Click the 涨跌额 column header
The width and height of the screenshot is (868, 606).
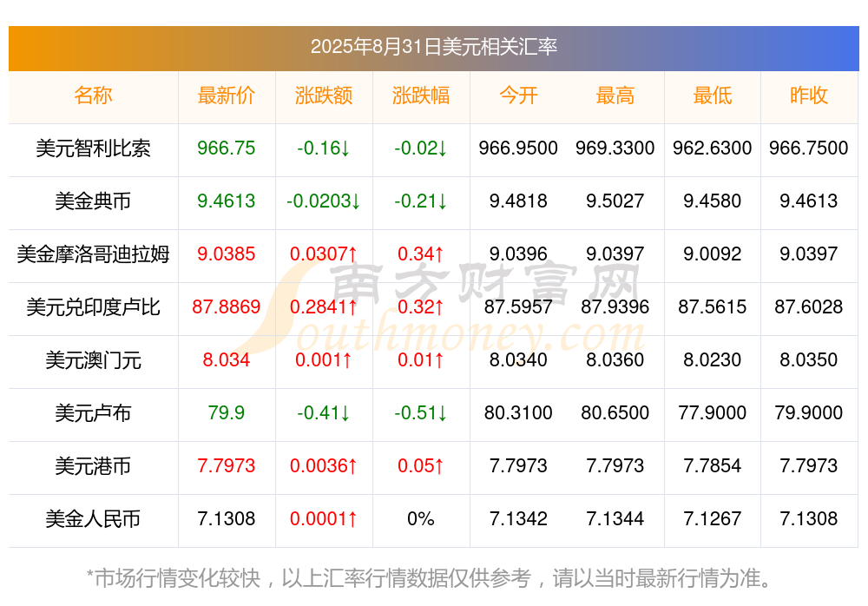(324, 96)
